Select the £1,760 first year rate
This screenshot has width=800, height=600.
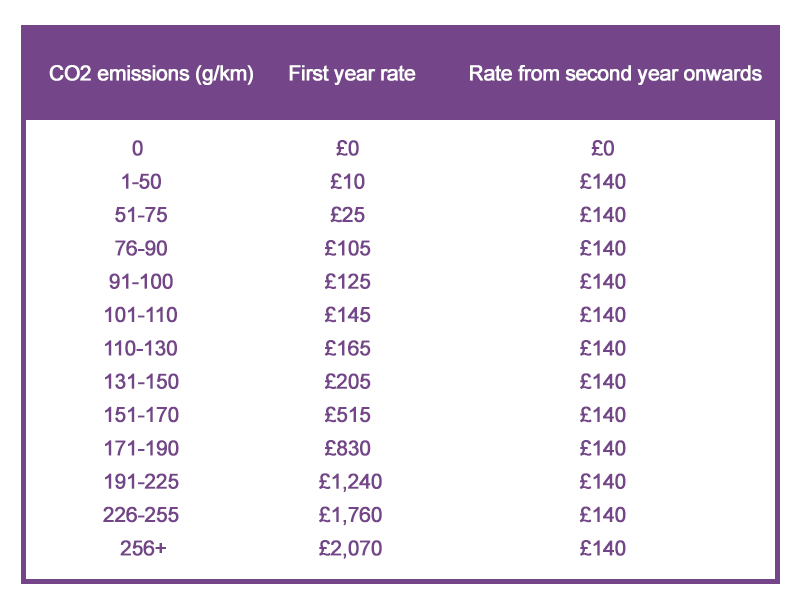[x=350, y=515]
